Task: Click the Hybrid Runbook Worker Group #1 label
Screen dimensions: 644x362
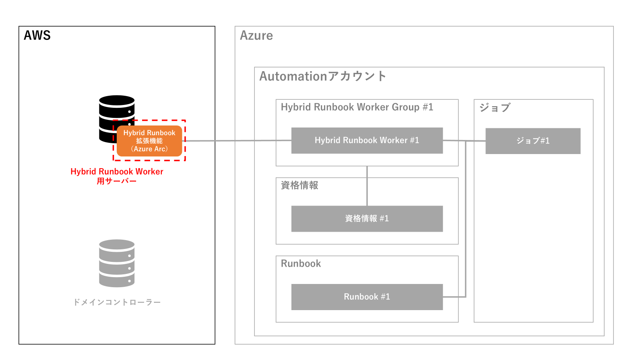Action: 357,107
